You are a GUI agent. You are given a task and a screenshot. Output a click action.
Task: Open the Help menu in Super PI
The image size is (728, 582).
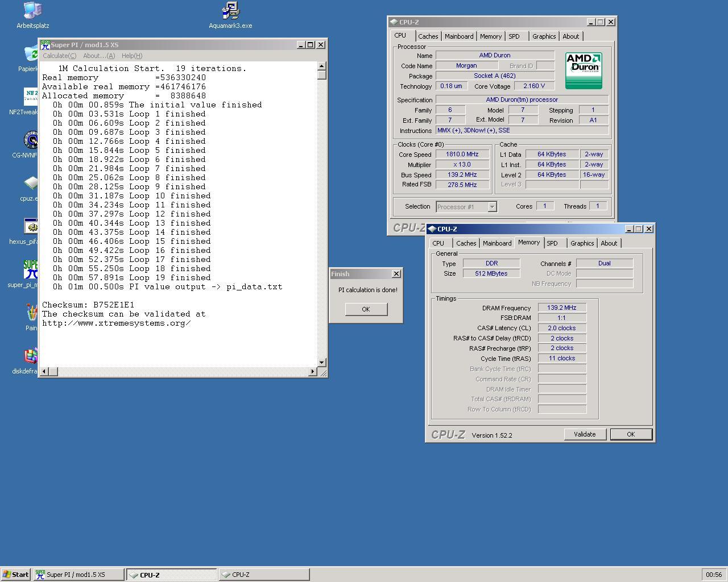coord(132,56)
